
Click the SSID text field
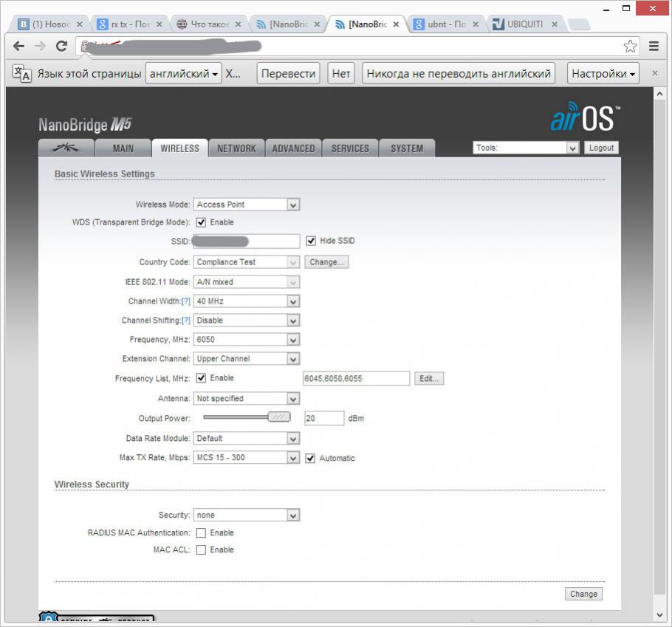tap(247, 241)
